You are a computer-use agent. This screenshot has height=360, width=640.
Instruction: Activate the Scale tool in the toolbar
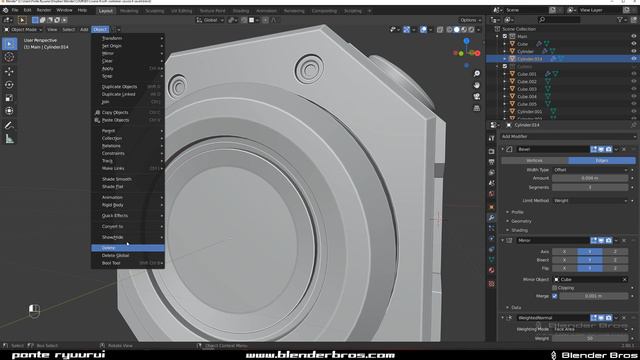tap(9, 98)
